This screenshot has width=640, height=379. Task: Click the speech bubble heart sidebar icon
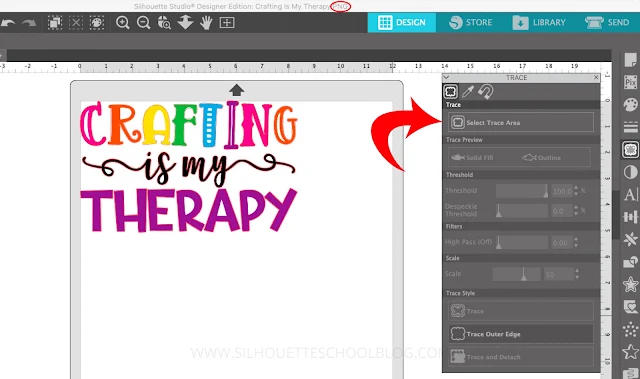[630, 306]
